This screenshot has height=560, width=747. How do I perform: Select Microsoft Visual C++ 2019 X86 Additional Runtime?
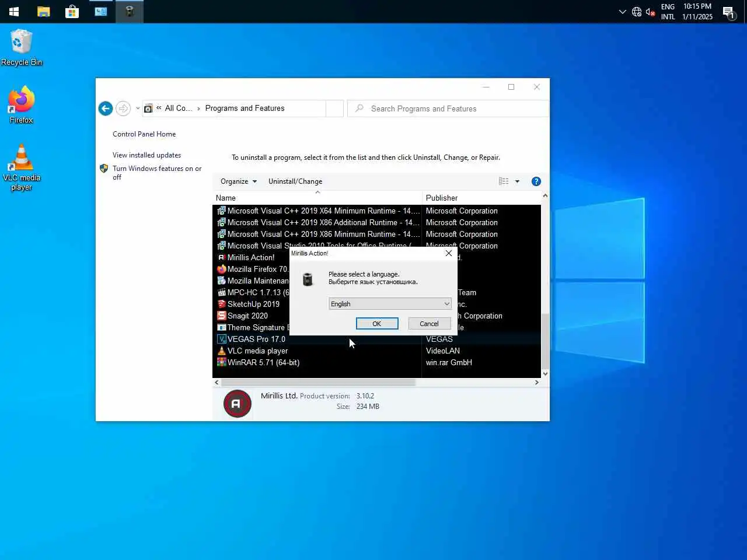376,222
